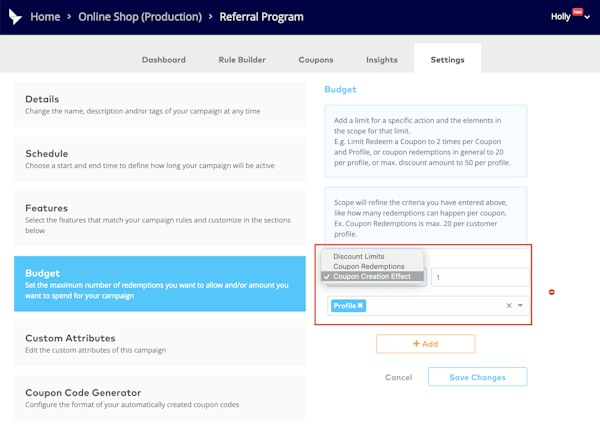
Task: Delete the budget limit with the red minus icon
Action: pyautogui.click(x=551, y=292)
